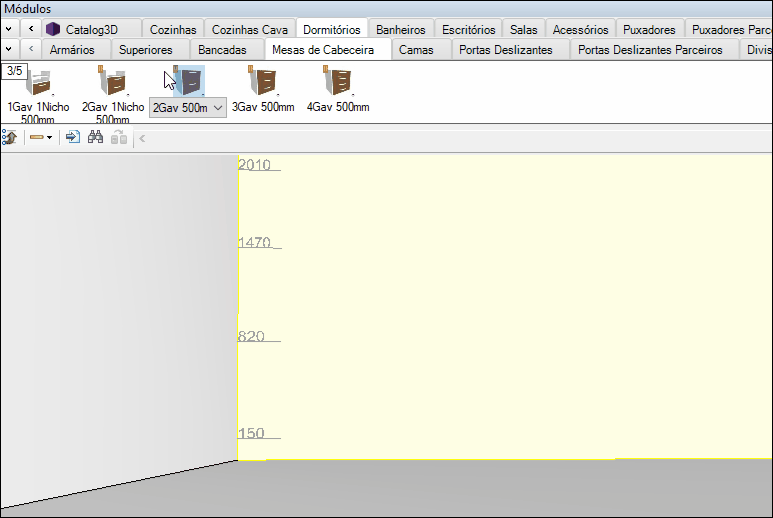Go back with subcategory-row left arrow
The image size is (773, 518).
[31, 49]
